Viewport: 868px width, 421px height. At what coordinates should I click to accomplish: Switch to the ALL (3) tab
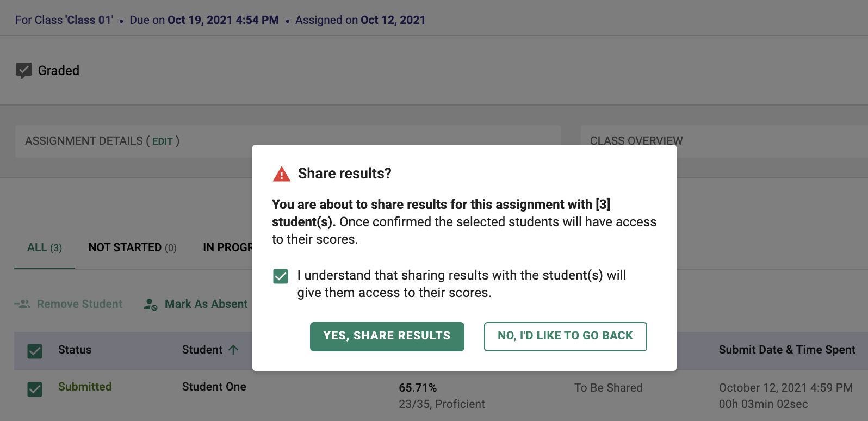coord(44,248)
